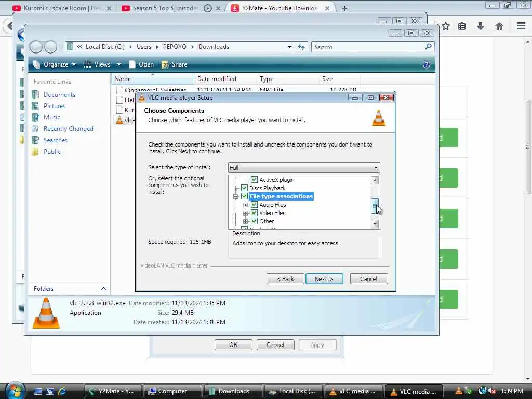Click in the Explorer Search field

click(x=368, y=47)
